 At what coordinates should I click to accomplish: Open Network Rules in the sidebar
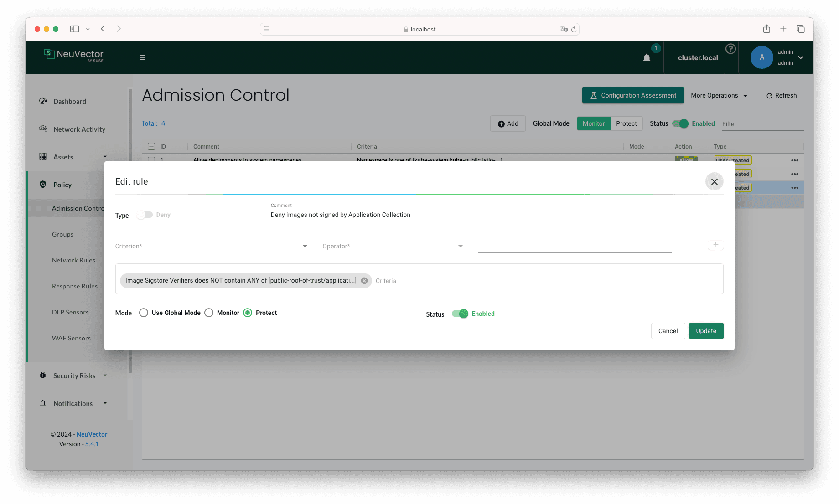(73, 260)
